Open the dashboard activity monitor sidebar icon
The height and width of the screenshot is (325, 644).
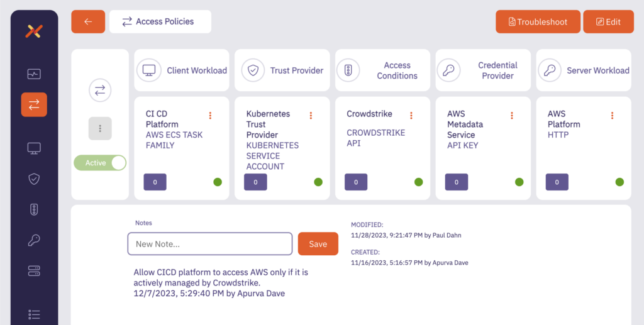click(x=34, y=74)
